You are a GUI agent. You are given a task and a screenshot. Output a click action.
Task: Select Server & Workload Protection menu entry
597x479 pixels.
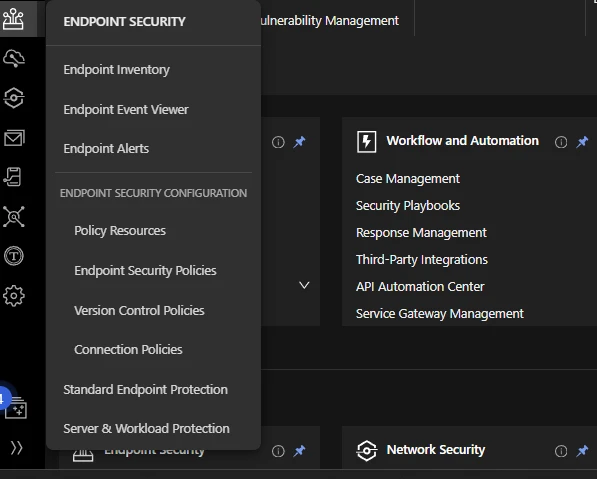tap(146, 428)
